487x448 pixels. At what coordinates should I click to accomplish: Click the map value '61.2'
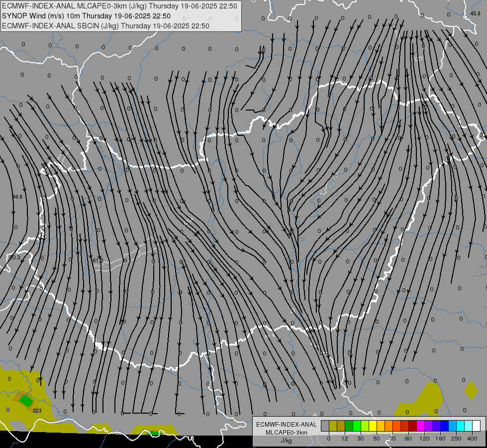(x=98, y=260)
